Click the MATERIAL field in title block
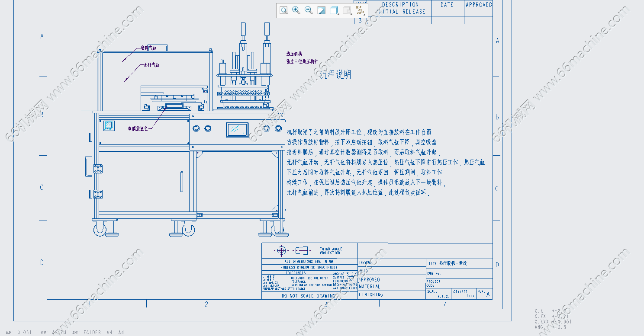The width and height of the screenshot is (644, 336). coord(370,286)
